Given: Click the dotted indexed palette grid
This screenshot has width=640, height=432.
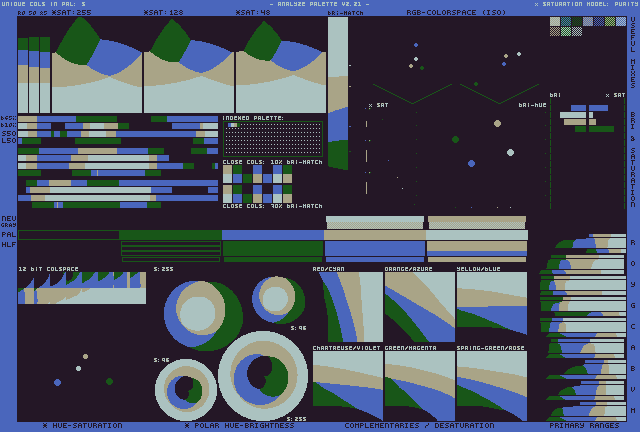Looking at the screenshot, I should [273, 139].
